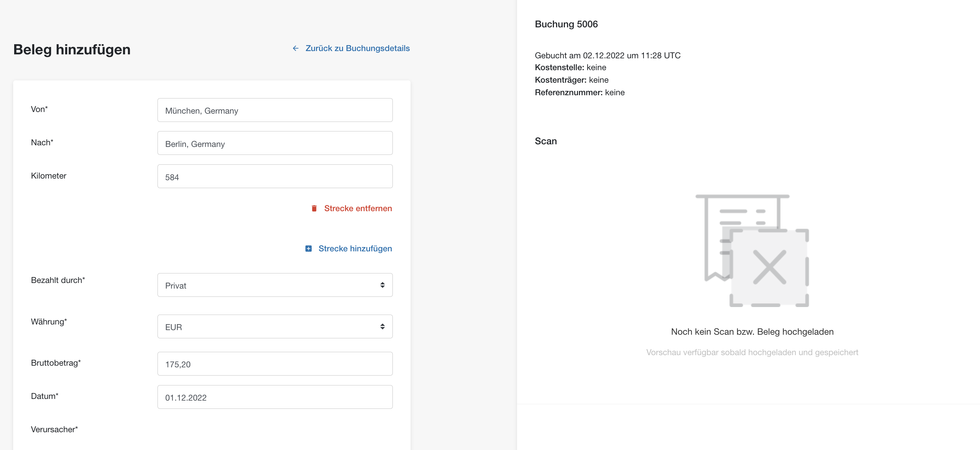Screen dimensions: 980x450
Task: Click the blue plus icon for Strecke hinzufügen
Action: (x=308, y=249)
